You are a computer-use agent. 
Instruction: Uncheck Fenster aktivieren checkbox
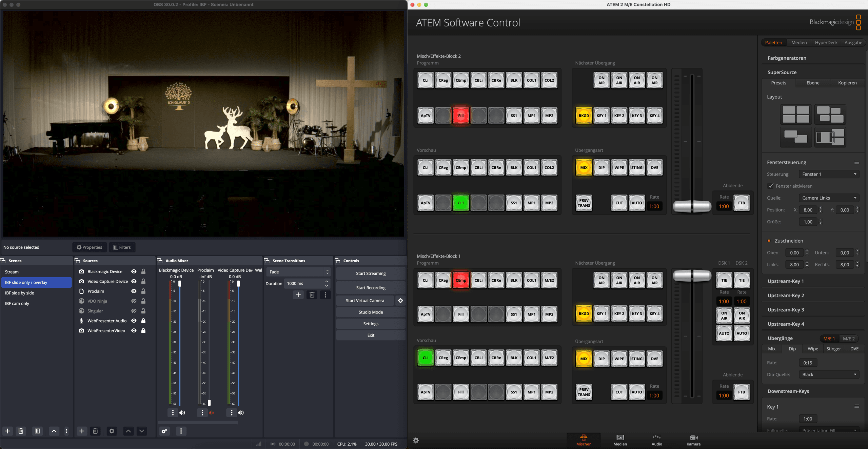(771, 186)
